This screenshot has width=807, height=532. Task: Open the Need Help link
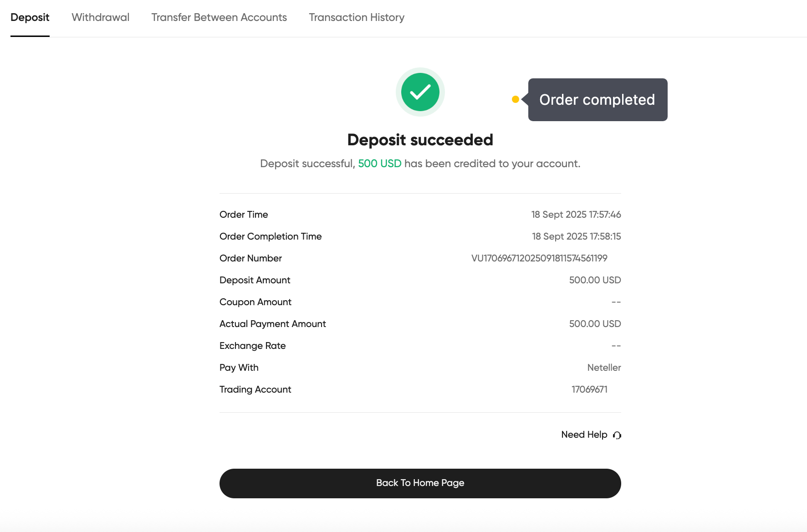click(x=584, y=435)
